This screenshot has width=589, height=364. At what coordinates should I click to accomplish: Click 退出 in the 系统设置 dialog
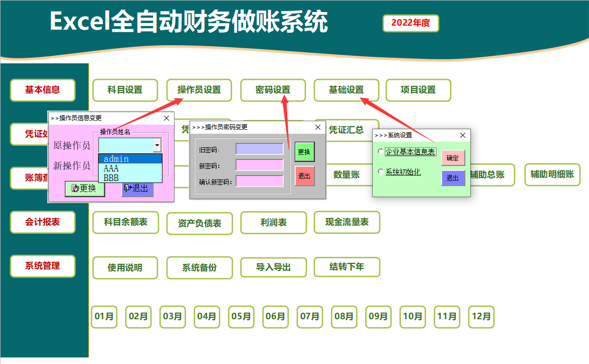[453, 178]
